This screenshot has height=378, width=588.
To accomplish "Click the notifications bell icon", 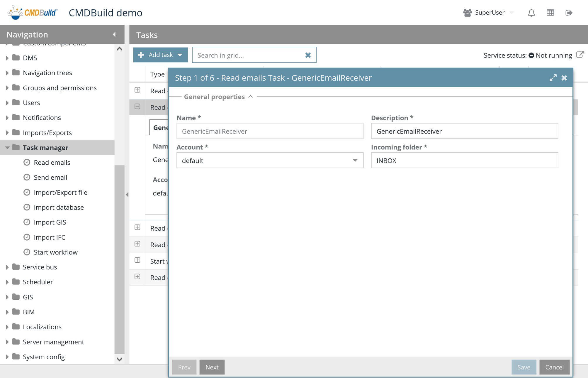I will point(531,13).
